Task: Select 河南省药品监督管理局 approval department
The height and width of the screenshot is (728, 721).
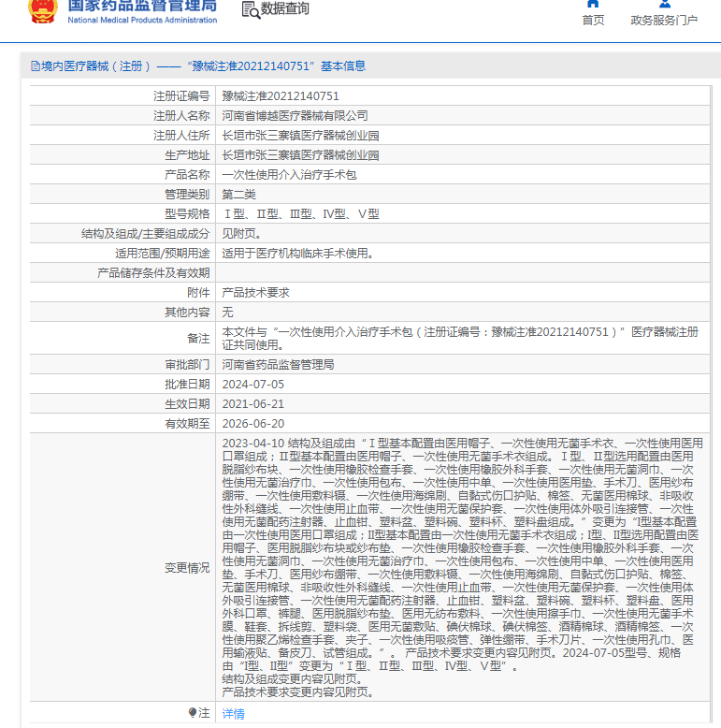Action: click(278, 365)
